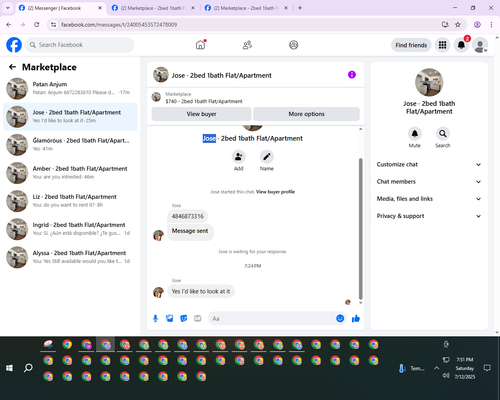The height and width of the screenshot is (400, 500).
Task: Click the large listing photo in right panel
Action: pos(429,82)
